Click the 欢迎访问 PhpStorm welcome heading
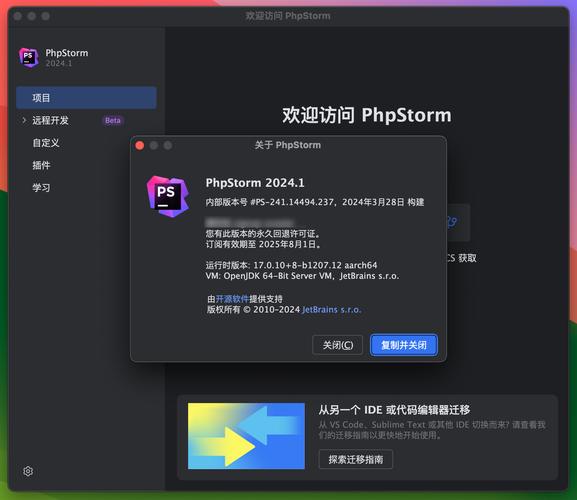Viewport: 577px width, 500px height. (x=367, y=115)
